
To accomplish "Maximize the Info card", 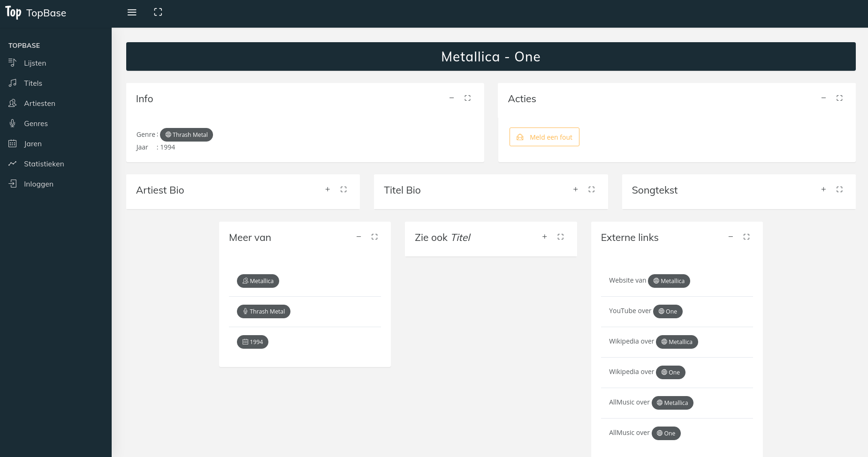I will [468, 98].
